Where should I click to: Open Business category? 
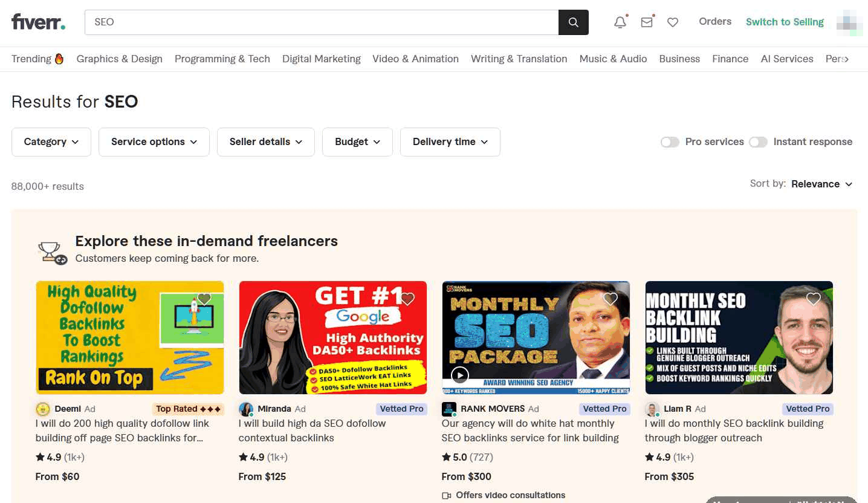tap(679, 59)
